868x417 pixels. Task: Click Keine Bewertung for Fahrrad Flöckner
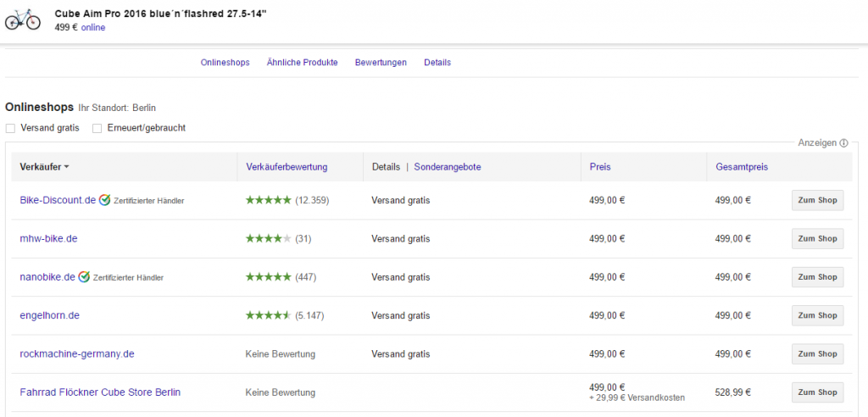(281, 392)
